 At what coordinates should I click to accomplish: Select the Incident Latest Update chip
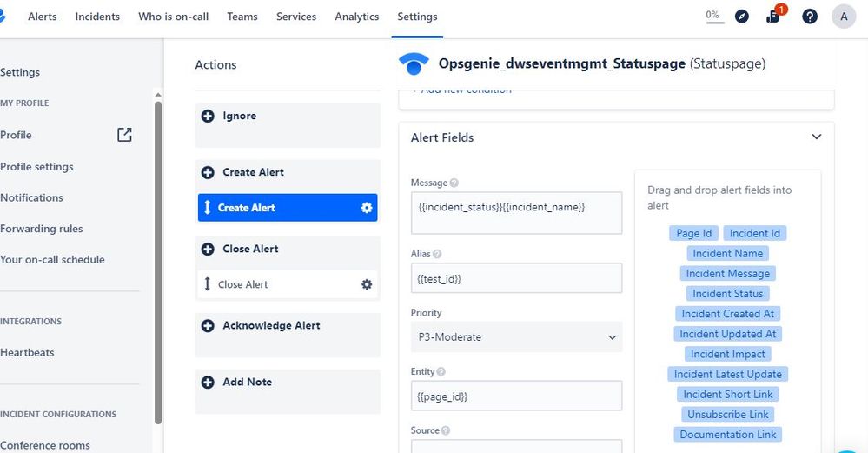(x=727, y=374)
